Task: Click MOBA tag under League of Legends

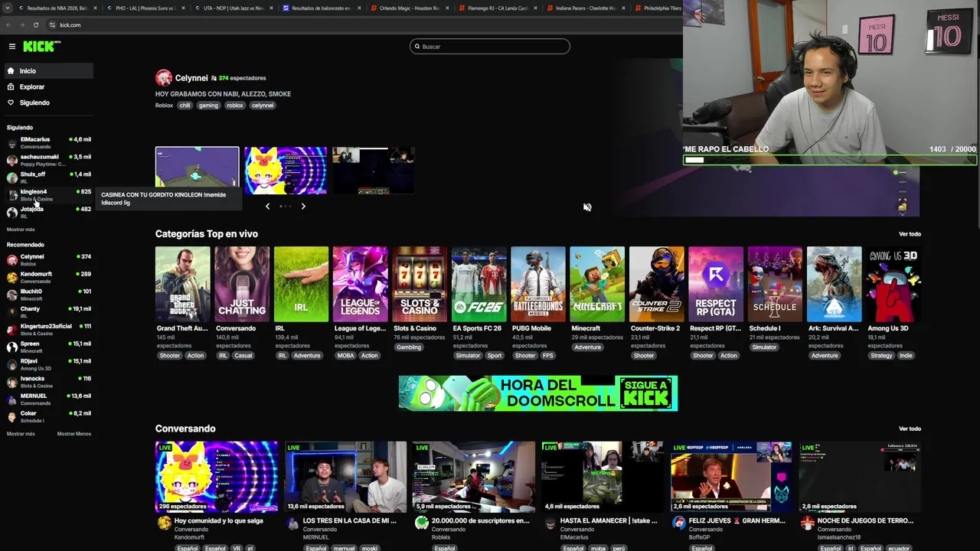Action: coord(345,355)
